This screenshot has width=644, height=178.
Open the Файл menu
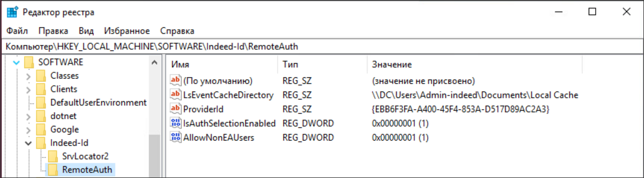pyautogui.click(x=17, y=31)
